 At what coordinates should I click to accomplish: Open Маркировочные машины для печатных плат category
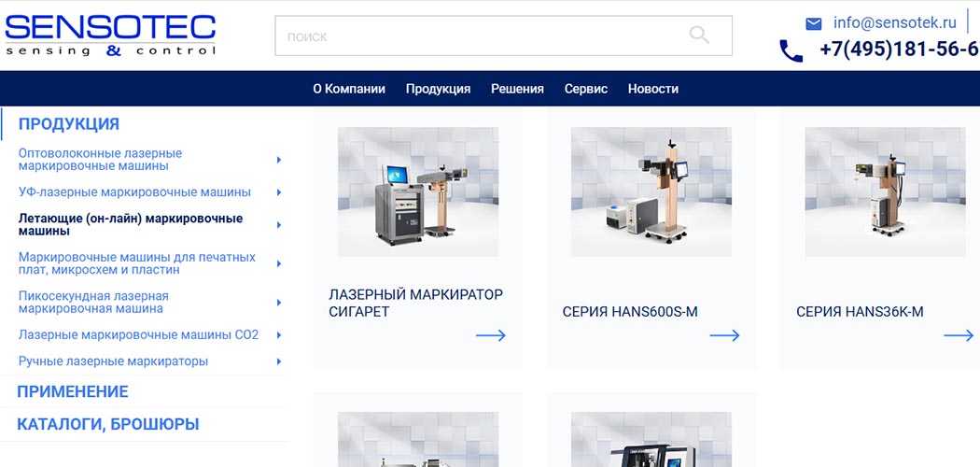point(137,263)
